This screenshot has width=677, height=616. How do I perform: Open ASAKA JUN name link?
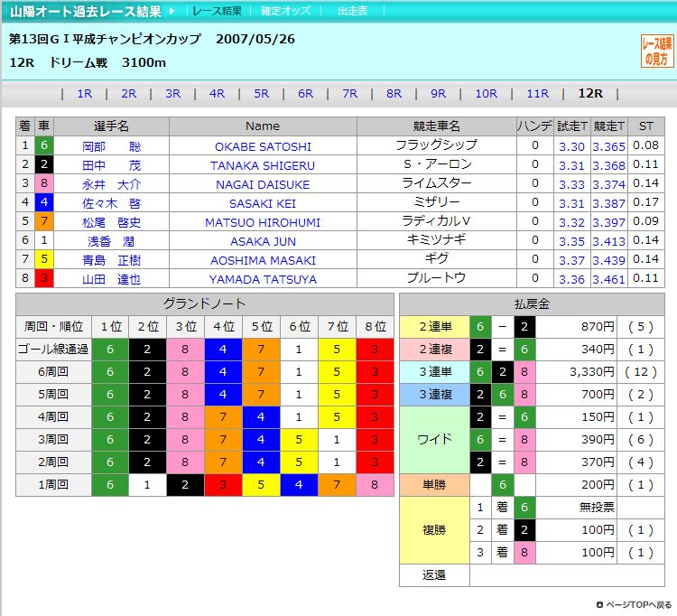click(263, 242)
